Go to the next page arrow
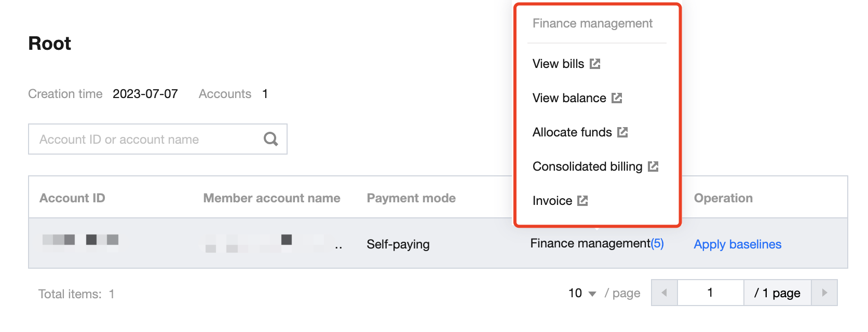Viewport: 868px width, 332px height. 824,293
